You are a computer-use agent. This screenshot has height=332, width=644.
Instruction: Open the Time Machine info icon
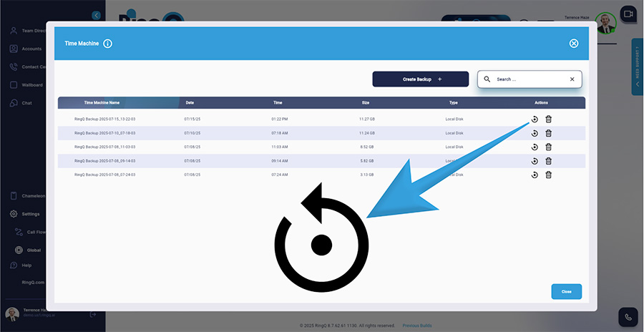[107, 44]
